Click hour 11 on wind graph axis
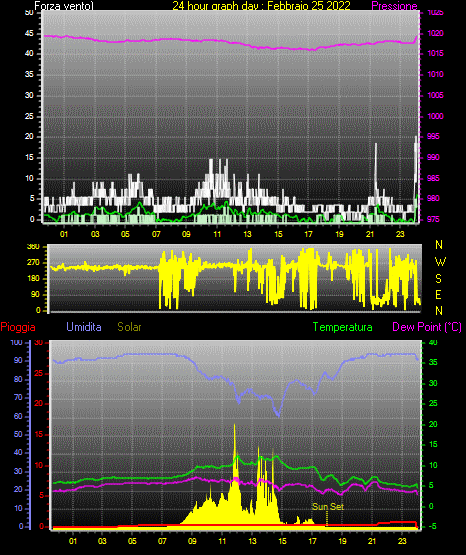466x555 pixels. (217, 234)
